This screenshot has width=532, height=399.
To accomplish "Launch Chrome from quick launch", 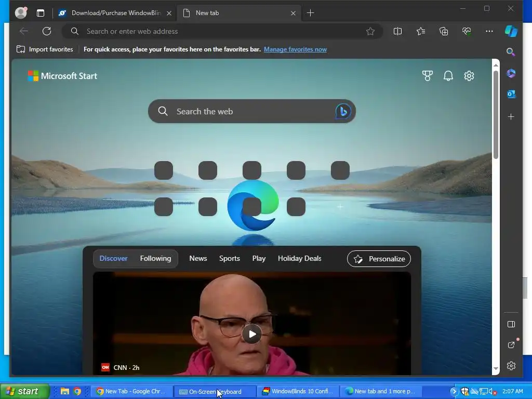I will point(77,391).
